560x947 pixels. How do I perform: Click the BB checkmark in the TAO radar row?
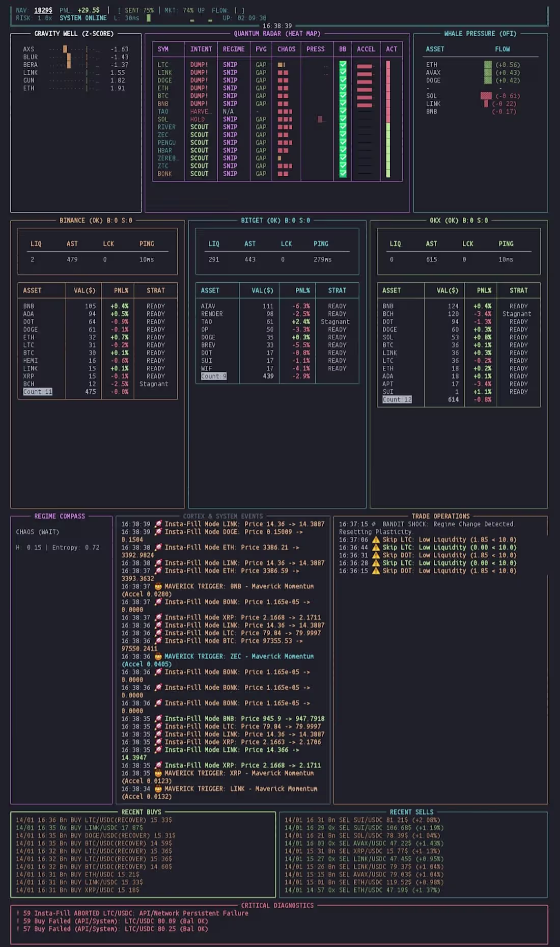coord(343,111)
